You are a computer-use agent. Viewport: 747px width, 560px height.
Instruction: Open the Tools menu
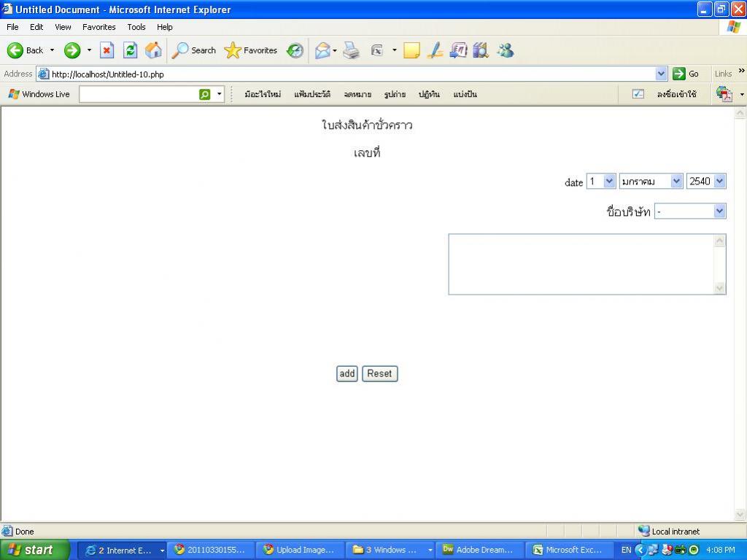(136, 27)
